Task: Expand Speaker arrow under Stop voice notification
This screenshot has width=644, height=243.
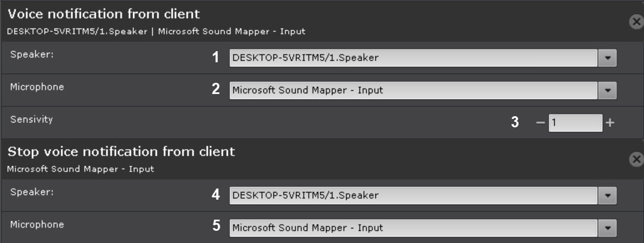Action: (x=607, y=195)
